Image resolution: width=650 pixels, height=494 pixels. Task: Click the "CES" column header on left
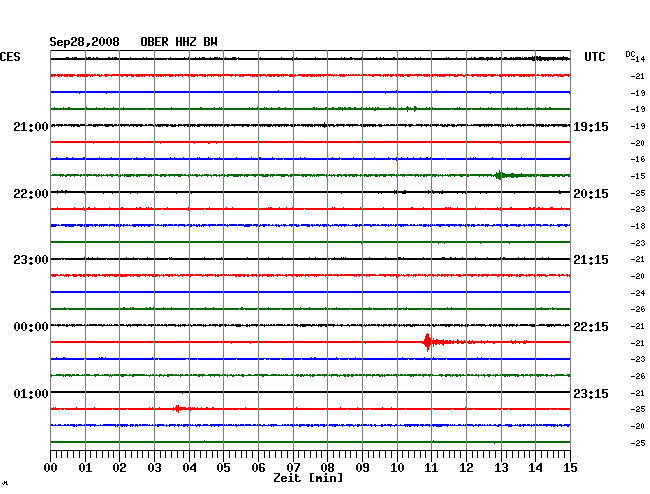[x=10, y=57]
